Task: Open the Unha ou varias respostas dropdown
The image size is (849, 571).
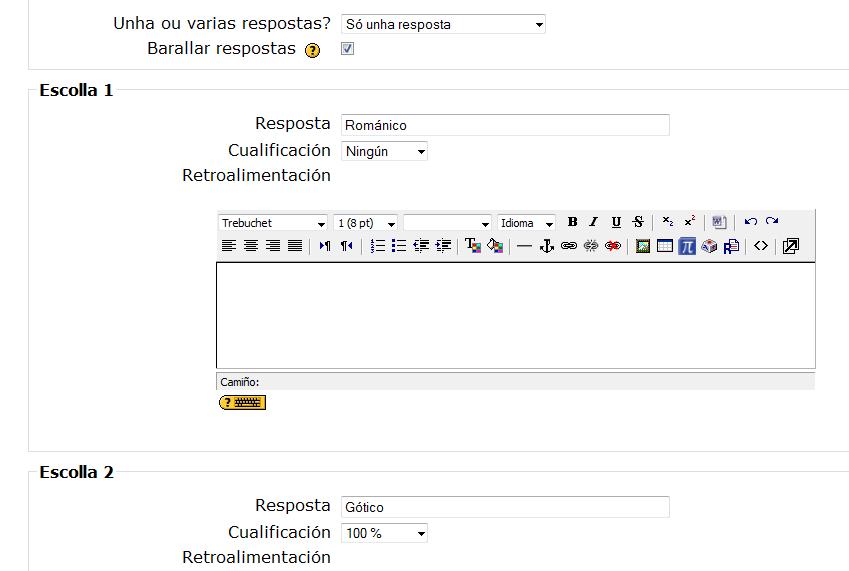Action: coord(443,24)
